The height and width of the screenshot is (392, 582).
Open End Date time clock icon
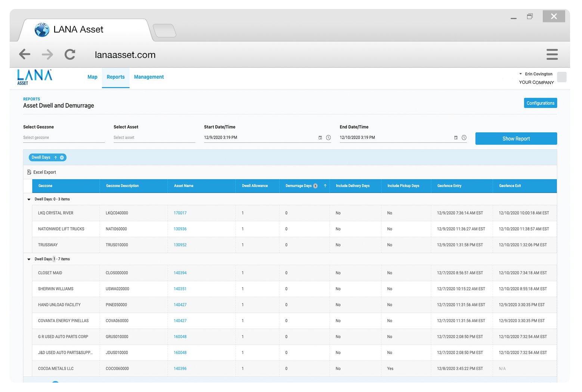(x=464, y=138)
